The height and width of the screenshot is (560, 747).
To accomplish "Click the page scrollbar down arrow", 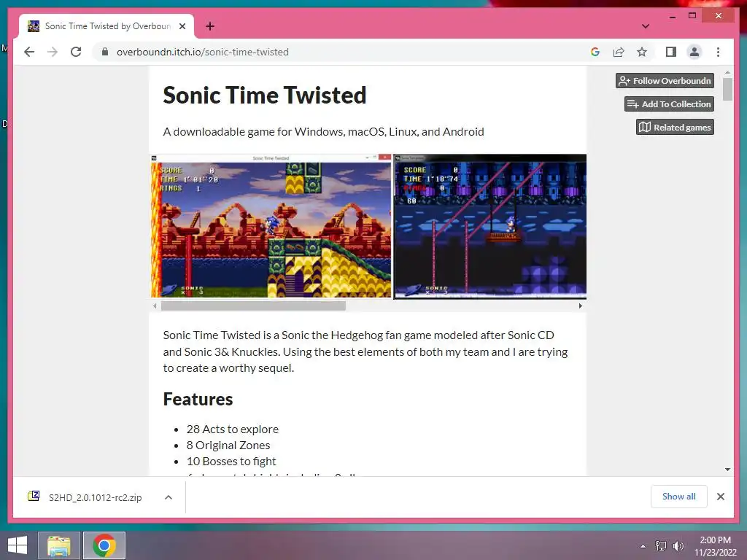I will tap(727, 470).
